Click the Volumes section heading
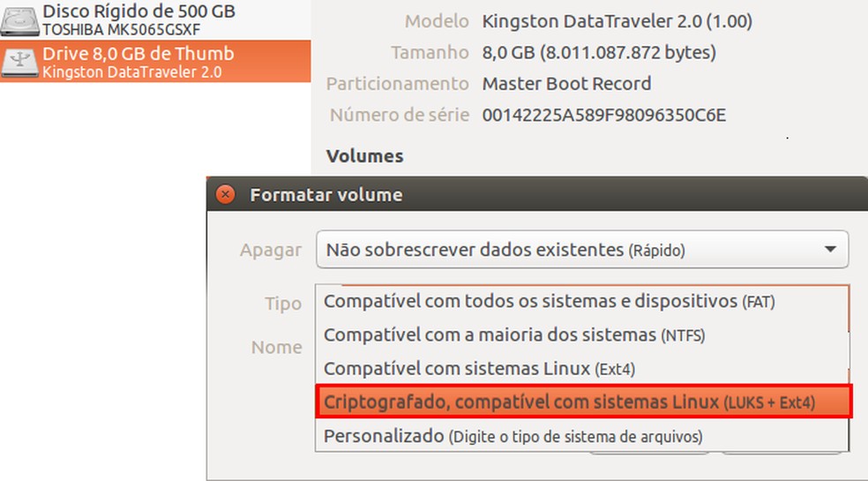Screen dimensions: 868x481 click(x=364, y=156)
